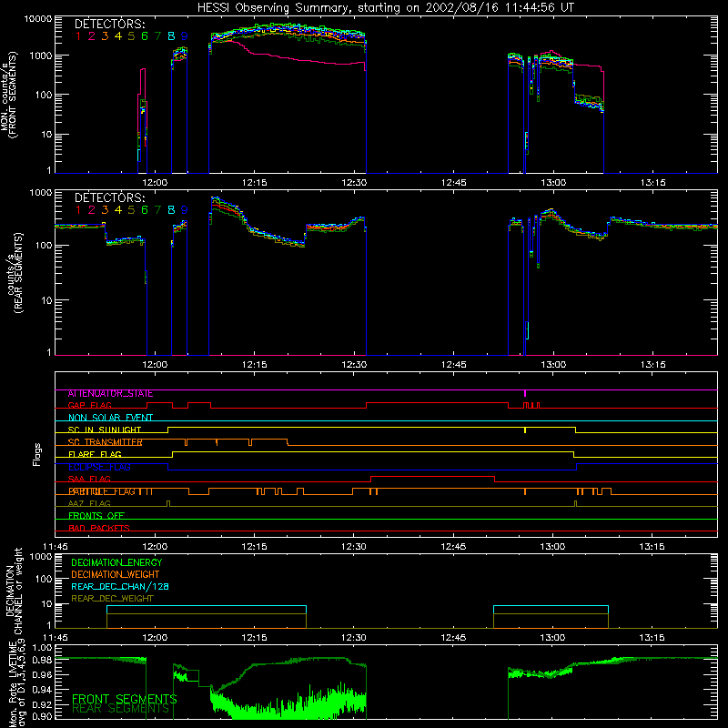The image size is (728, 728).
Task: Click the GAP_FLAG label
Action: 89,406
